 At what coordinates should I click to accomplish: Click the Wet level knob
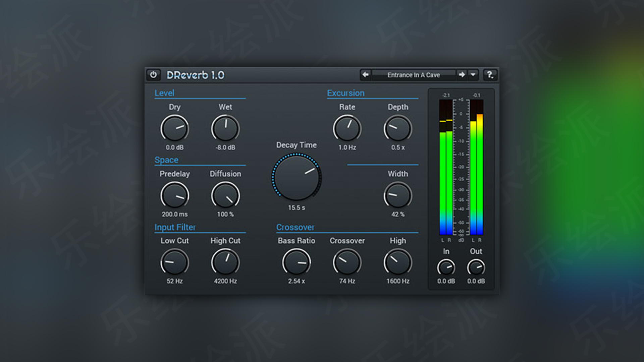tap(225, 128)
